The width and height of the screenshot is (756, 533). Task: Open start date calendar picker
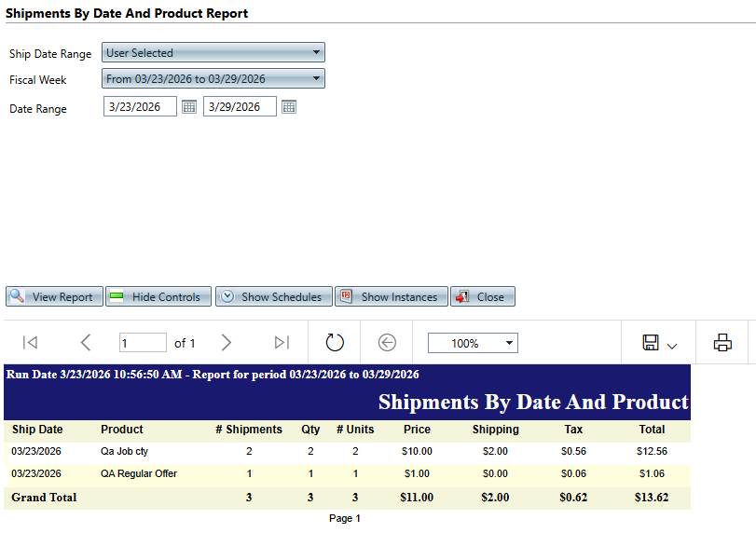(x=189, y=107)
